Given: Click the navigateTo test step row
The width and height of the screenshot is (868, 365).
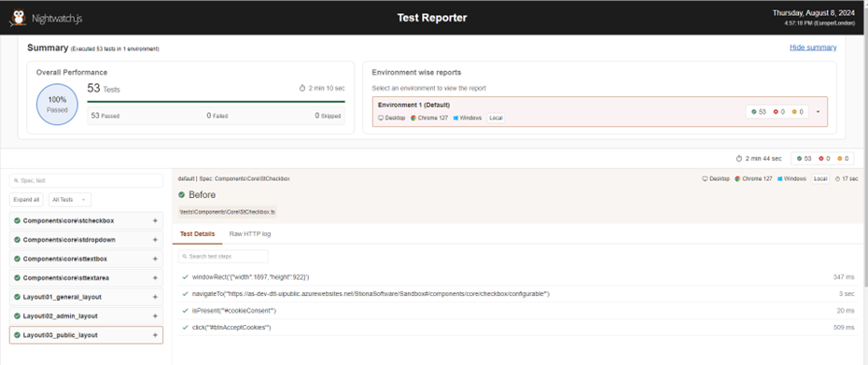Looking at the screenshot, I should 518,293.
